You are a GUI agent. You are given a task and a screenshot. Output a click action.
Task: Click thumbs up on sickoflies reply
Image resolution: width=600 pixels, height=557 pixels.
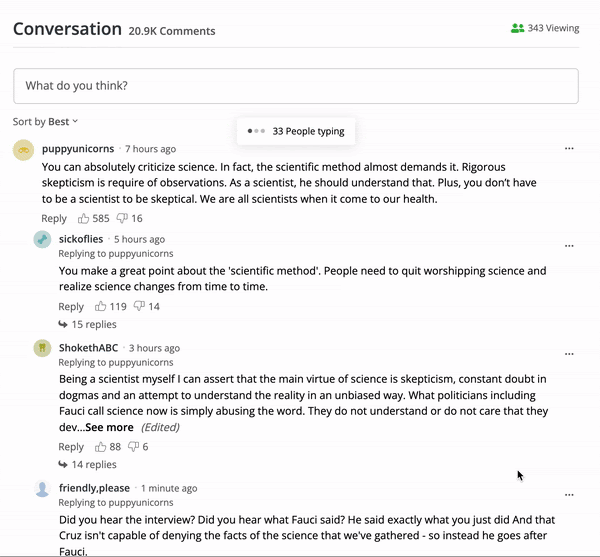[x=100, y=306]
